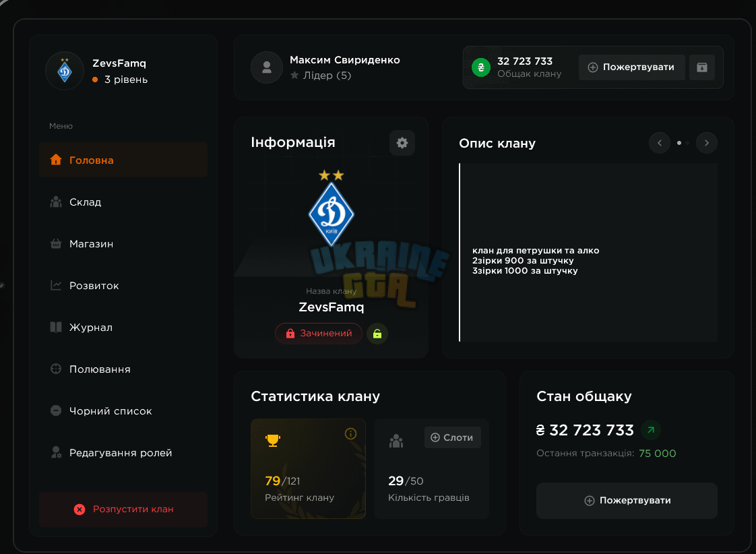This screenshot has height=554, width=756.
Task: Click the Чорний список minus icon
Action: point(56,411)
